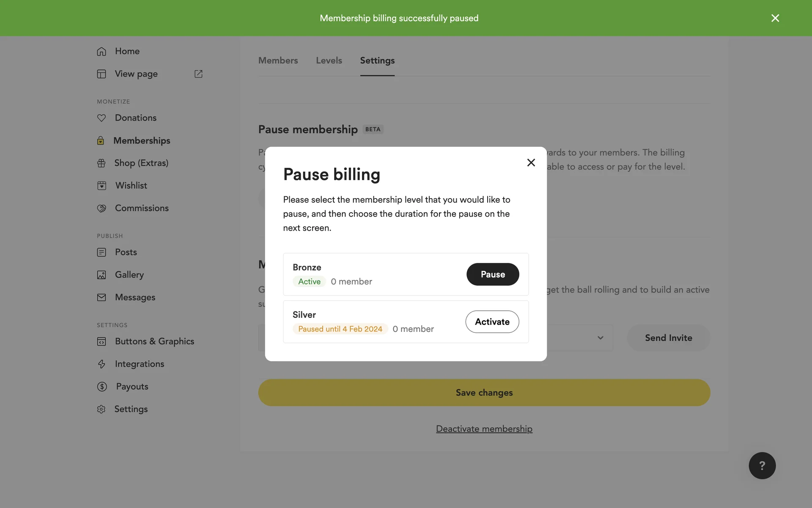Switch to the Members tab
812x508 pixels.
[x=278, y=61]
